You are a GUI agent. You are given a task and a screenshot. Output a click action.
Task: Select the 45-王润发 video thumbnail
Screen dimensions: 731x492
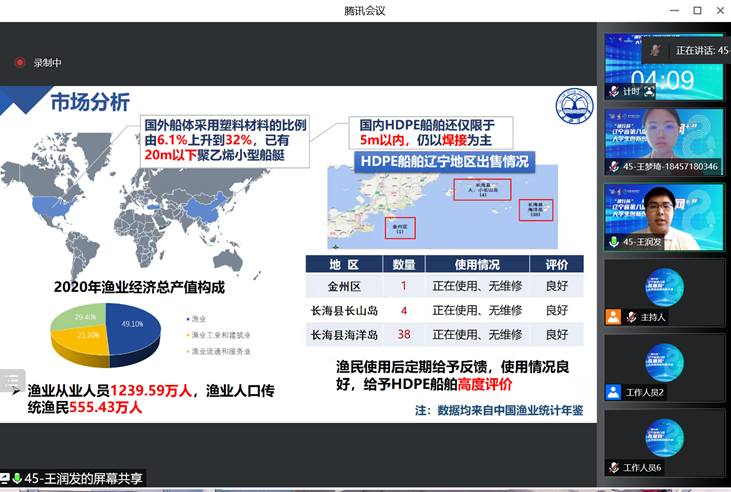click(x=664, y=217)
